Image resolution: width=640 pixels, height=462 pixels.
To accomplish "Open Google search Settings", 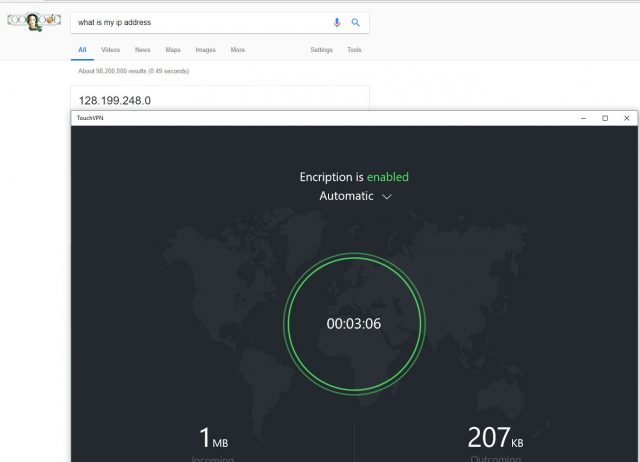I will pos(321,50).
